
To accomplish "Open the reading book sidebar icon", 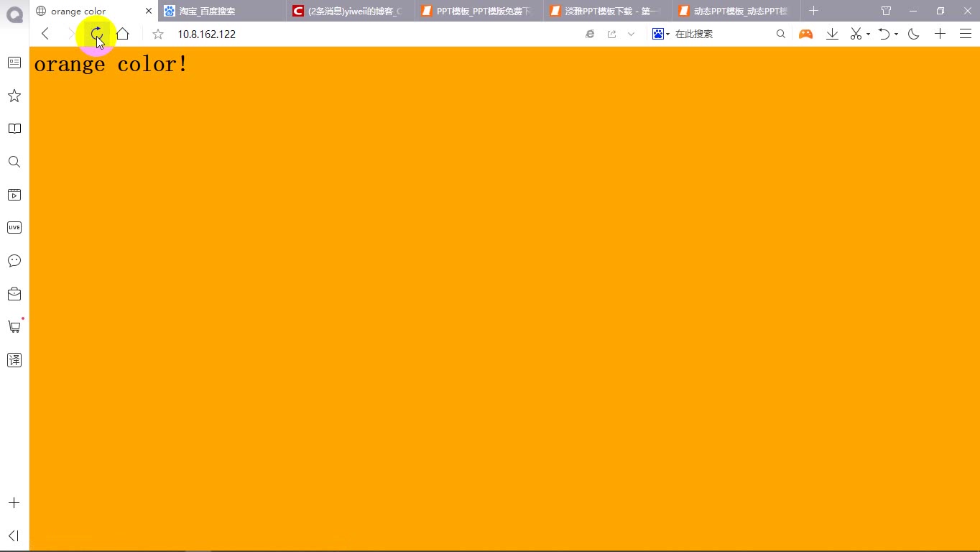I will click(x=14, y=129).
